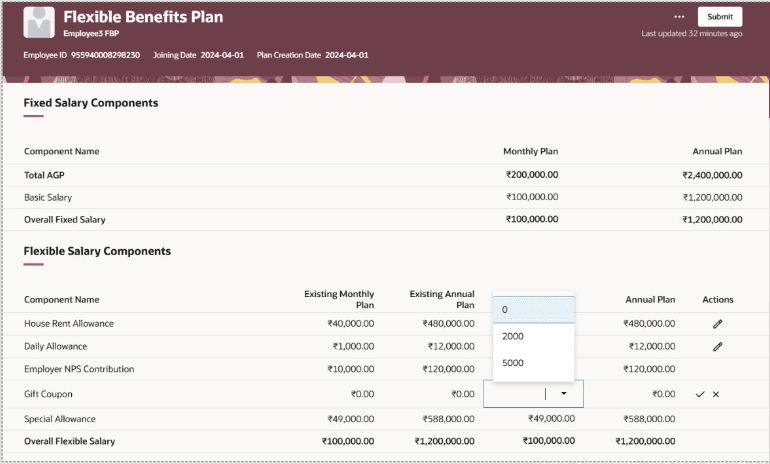Click Basic Salary monthly ₹100,000.00 value
The height and width of the screenshot is (464, 770).
(x=532, y=197)
